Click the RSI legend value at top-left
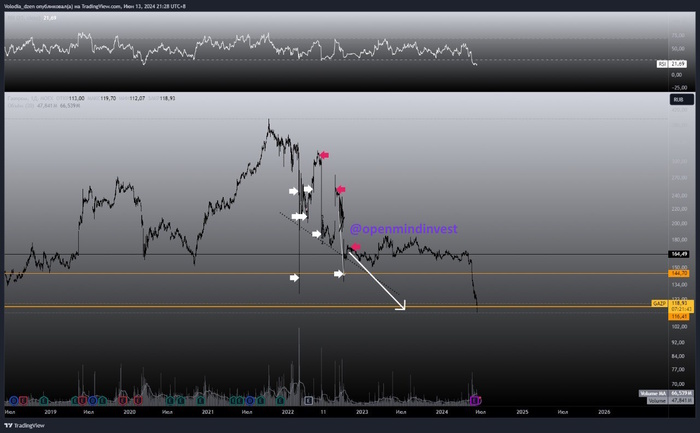This screenshot has width=700, height=433. (x=50, y=18)
